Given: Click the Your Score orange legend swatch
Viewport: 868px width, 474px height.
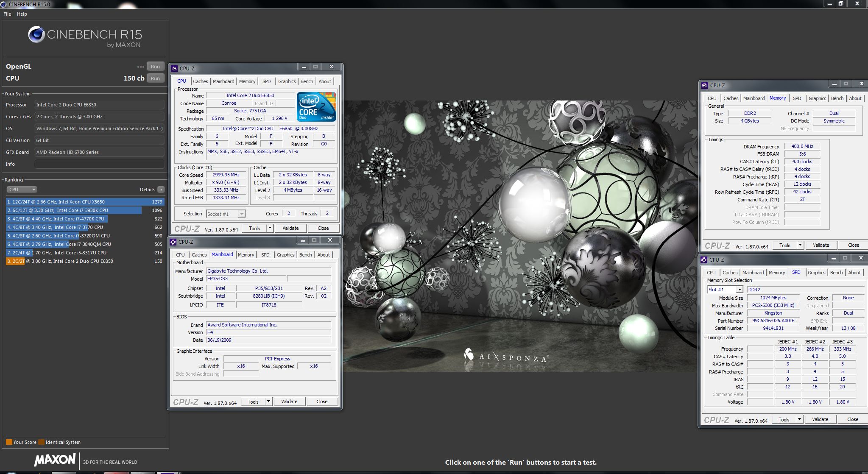Looking at the screenshot, I should tap(9, 442).
